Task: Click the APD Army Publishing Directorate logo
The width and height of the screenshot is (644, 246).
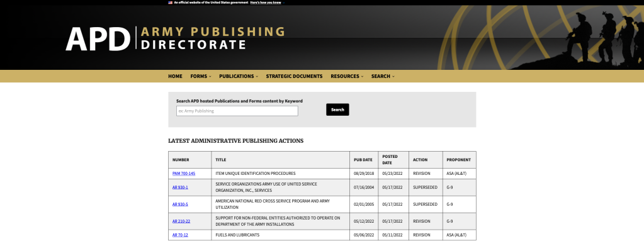Action: (x=176, y=38)
